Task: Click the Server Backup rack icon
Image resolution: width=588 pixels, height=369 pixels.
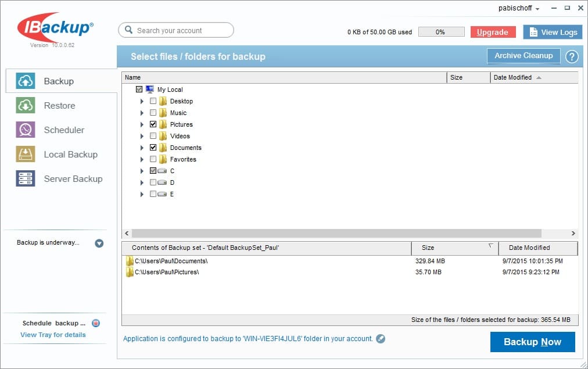Action: [x=26, y=179]
